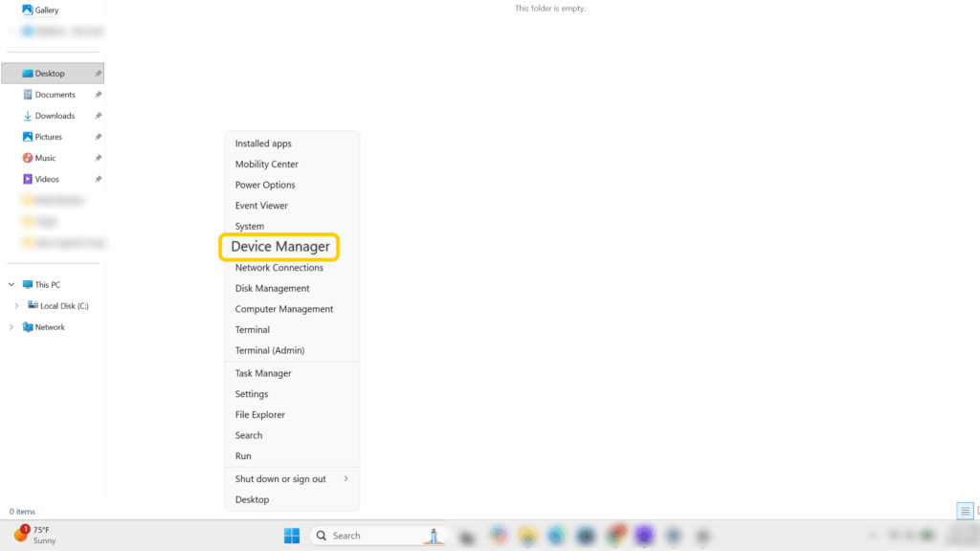The height and width of the screenshot is (551, 980).
Task: Click the view layout icon in status bar
Action: tap(964, 511)
